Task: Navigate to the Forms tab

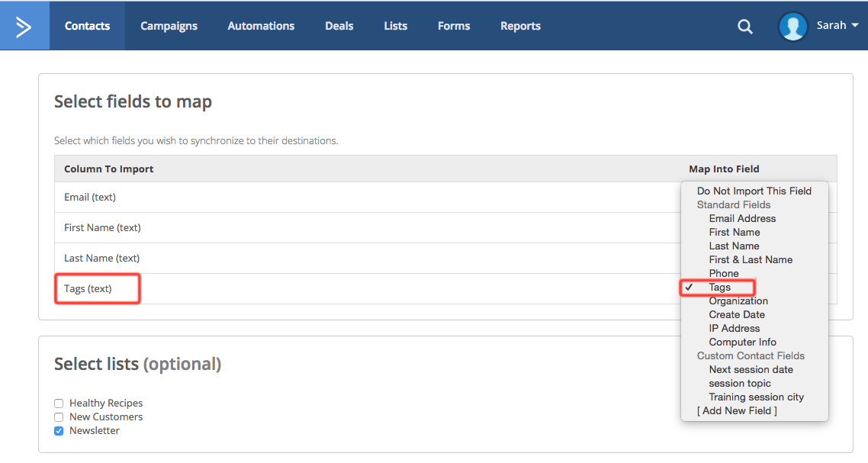Action: pyautogui.click(x=454, y=26)
